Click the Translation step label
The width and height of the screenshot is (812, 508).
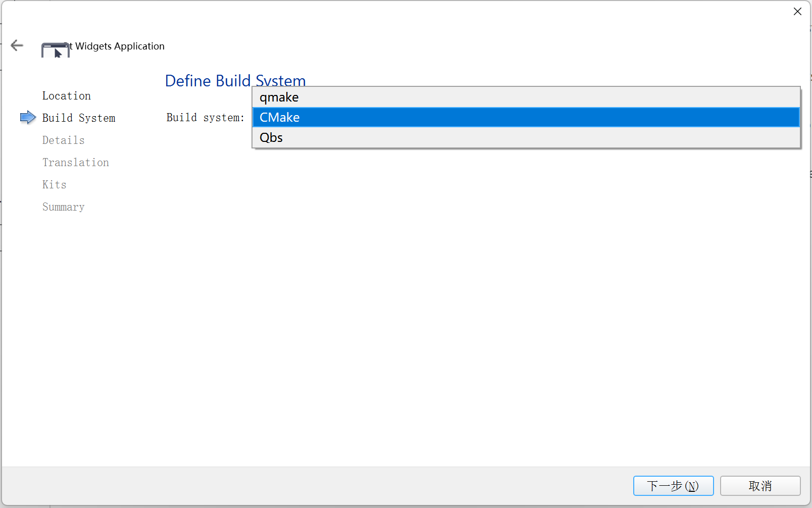[76, 163]
